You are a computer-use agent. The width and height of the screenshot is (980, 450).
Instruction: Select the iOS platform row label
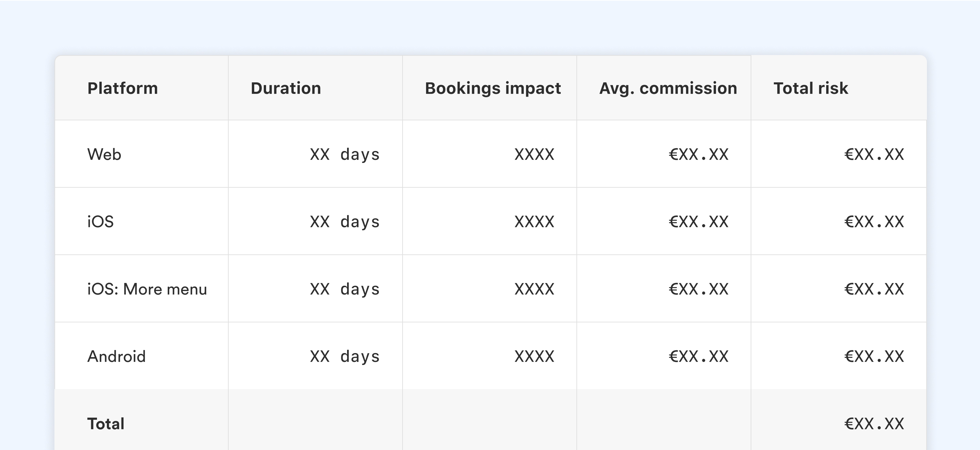100,222
